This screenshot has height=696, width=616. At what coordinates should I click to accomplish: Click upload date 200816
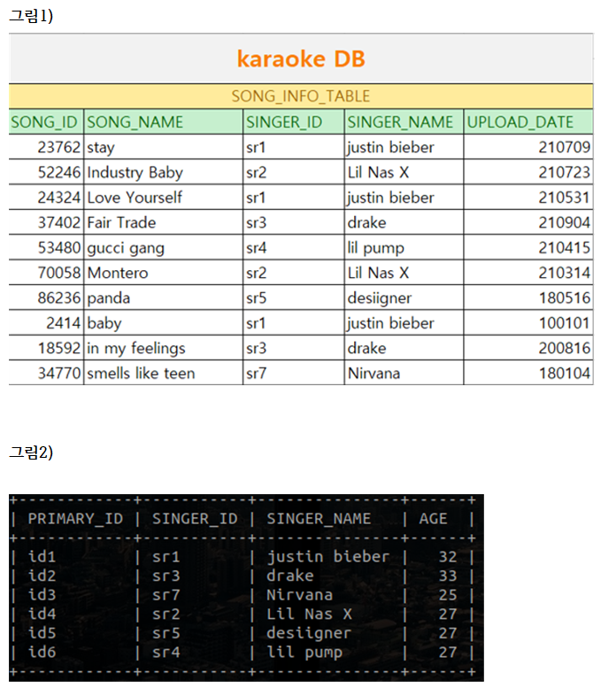point(528,348)
